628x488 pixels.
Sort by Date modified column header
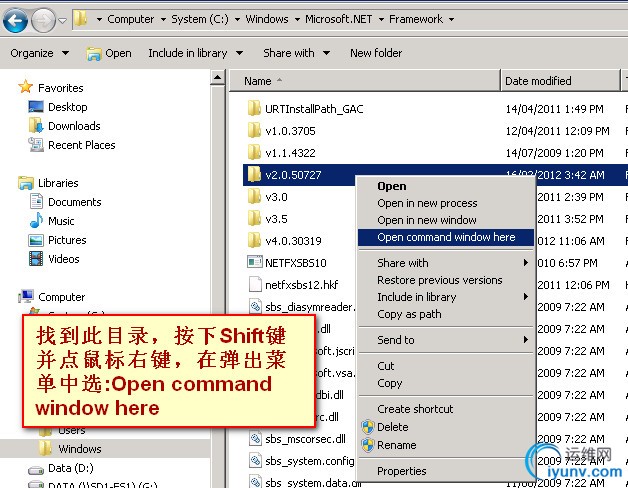(560, 81)
